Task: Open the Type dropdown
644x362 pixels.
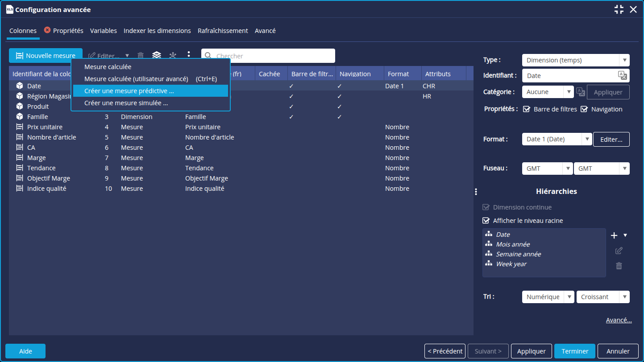Action: 575,60
